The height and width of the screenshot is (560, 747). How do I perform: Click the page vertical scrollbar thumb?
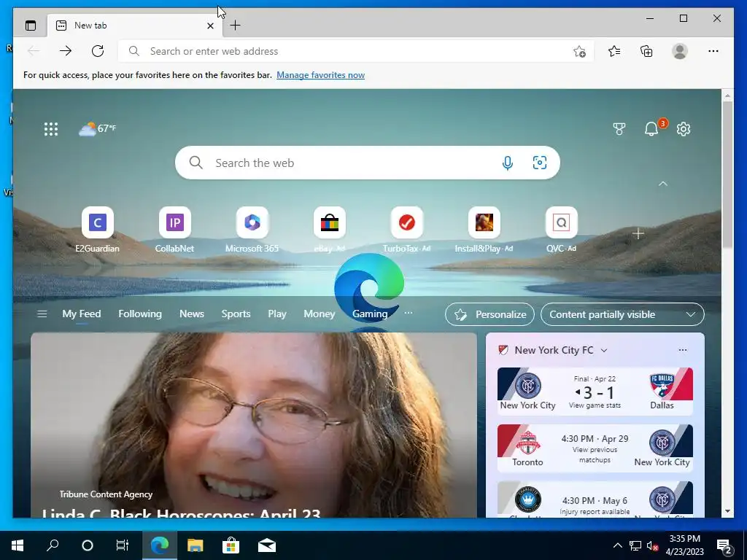(727, 174)
